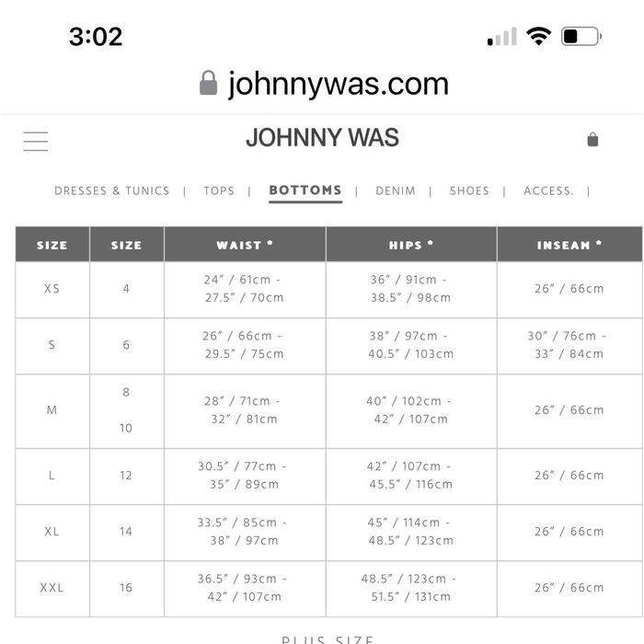Image resolution: width=644 pixels, height=644 pixels.
Task: Open the hamburger navigation menu
Action: (x=36, y=141)
